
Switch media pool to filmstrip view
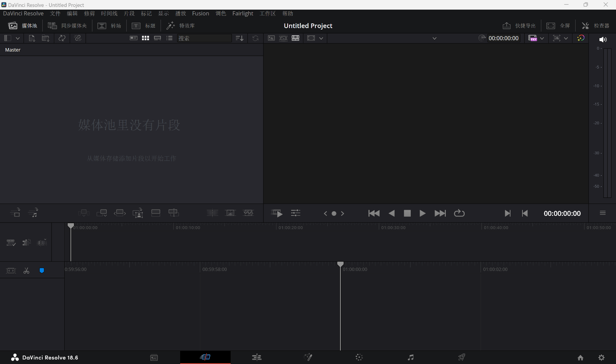click(157, 38)
